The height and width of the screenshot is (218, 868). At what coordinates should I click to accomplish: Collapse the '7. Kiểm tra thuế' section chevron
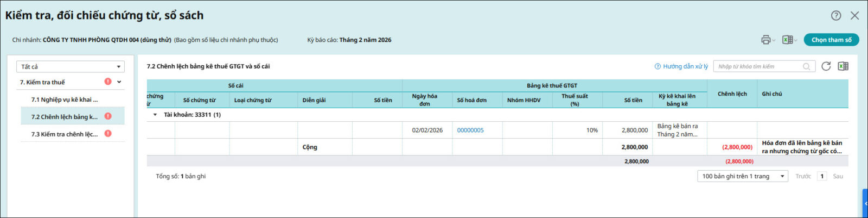(x=119, y=82)
